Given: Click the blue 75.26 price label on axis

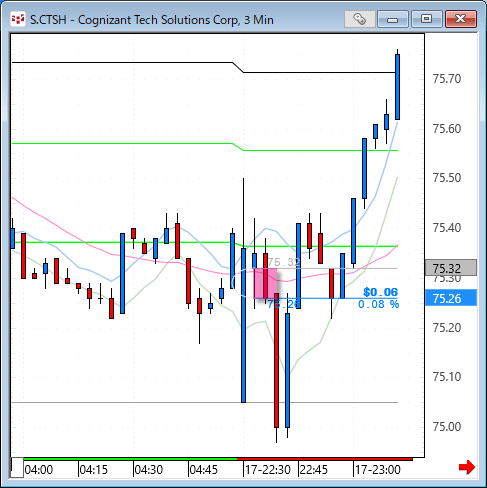Looking at the screenshot, I should click(x=451, y=298).
